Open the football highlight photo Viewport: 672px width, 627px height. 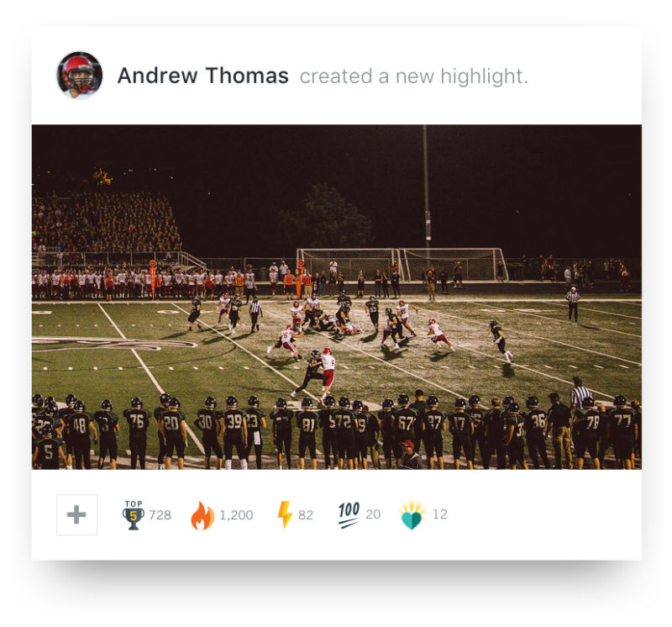point(337,297)
